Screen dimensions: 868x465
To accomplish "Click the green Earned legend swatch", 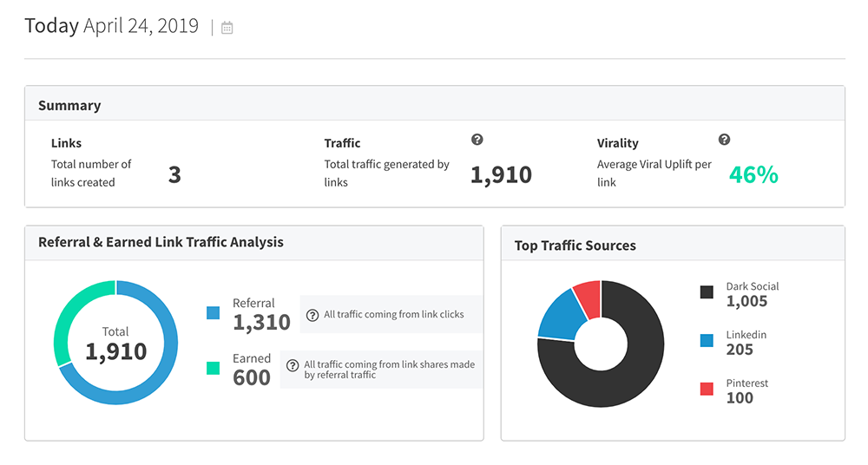I will tap(214, 368).
